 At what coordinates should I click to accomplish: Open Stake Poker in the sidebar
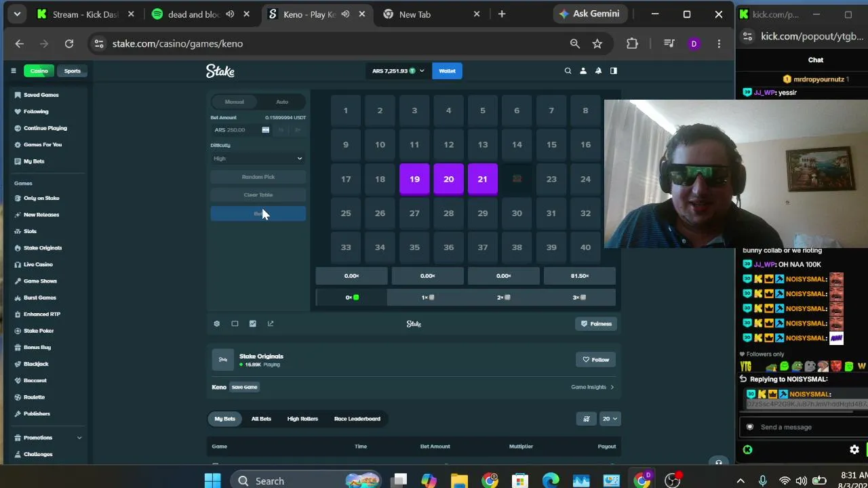[x=39, y=331]
